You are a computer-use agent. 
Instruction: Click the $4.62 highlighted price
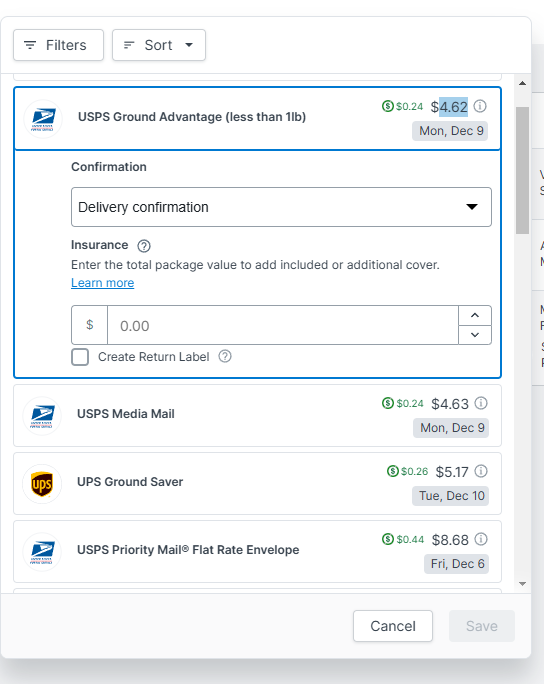449,107
